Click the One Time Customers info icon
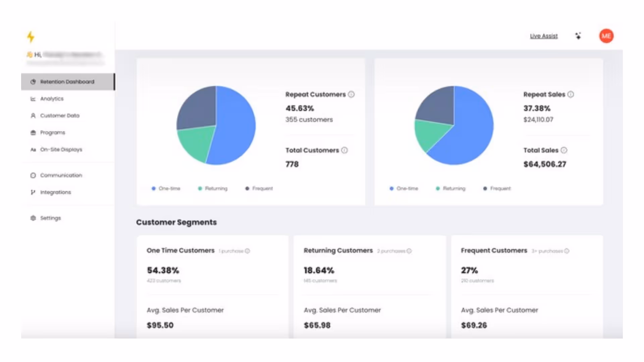 (247, 251)
